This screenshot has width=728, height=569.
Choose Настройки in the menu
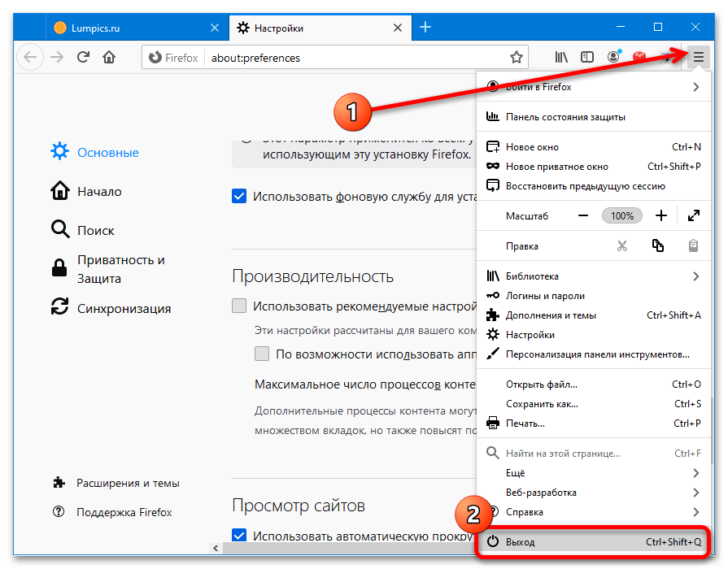594,335
